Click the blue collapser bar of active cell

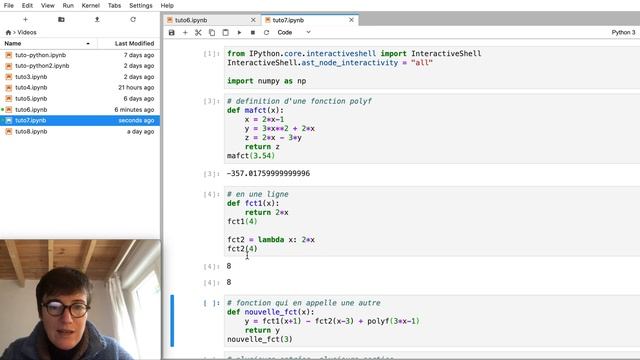[172, 321]
